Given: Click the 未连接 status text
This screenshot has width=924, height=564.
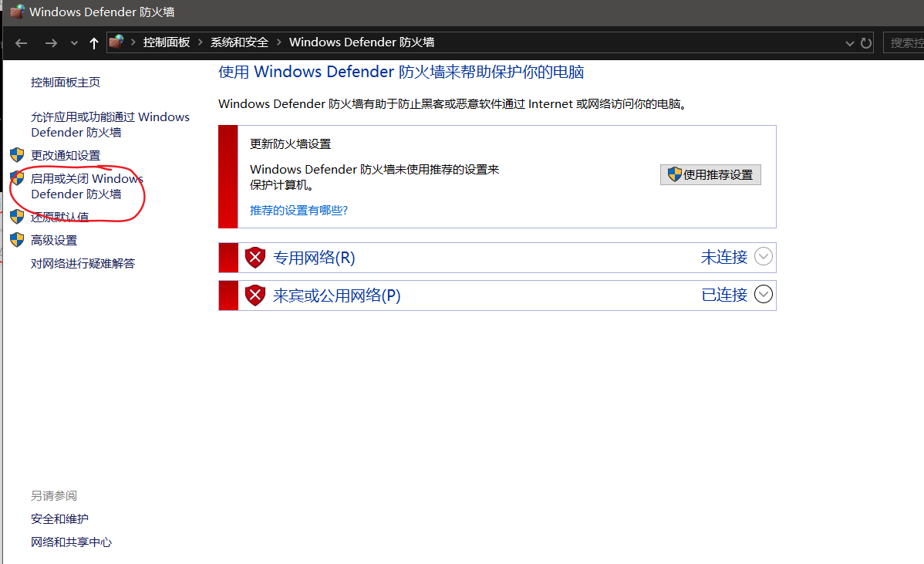Looking at the screenshot, I should (724, 258).
